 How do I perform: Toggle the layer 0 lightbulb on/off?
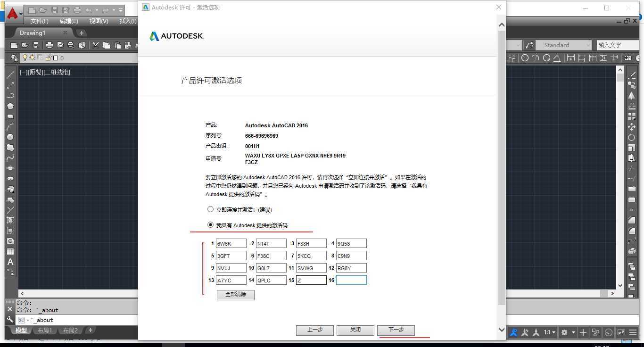click(x=25, y=58)
